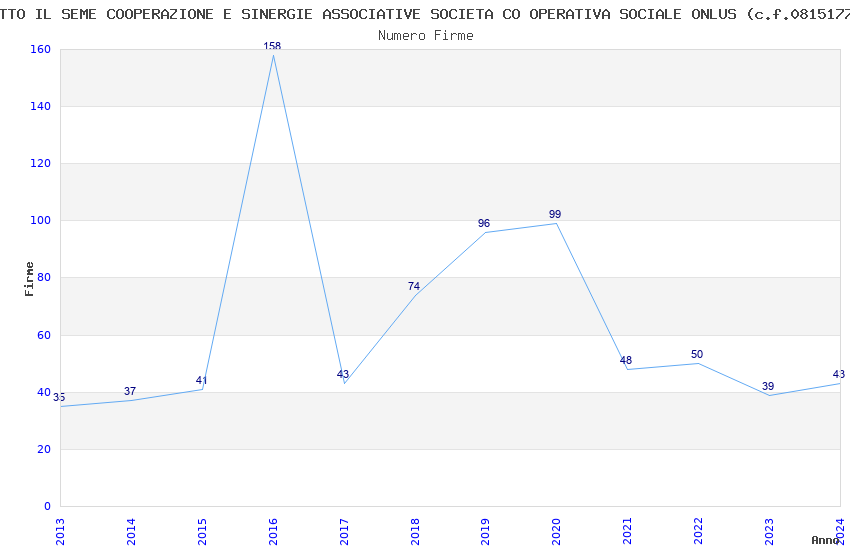The image size is (850, 550).
Task: Click the Firme y-axis title
Action: point(29,279)
